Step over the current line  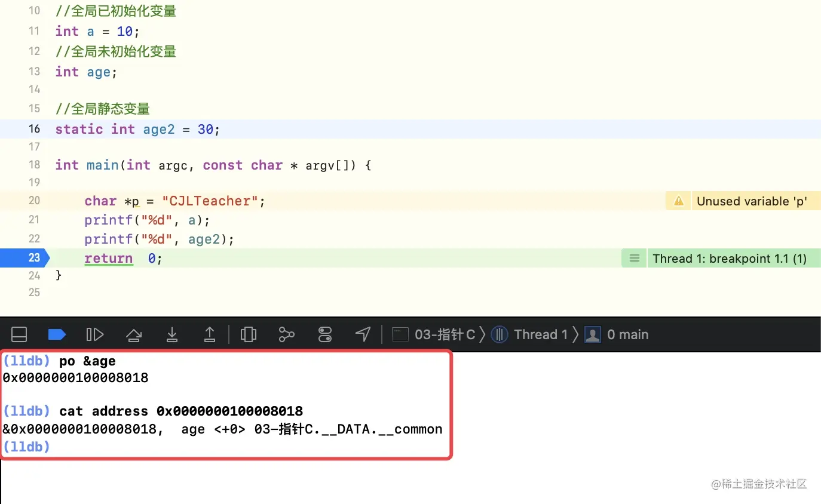(x=134, y=334)
